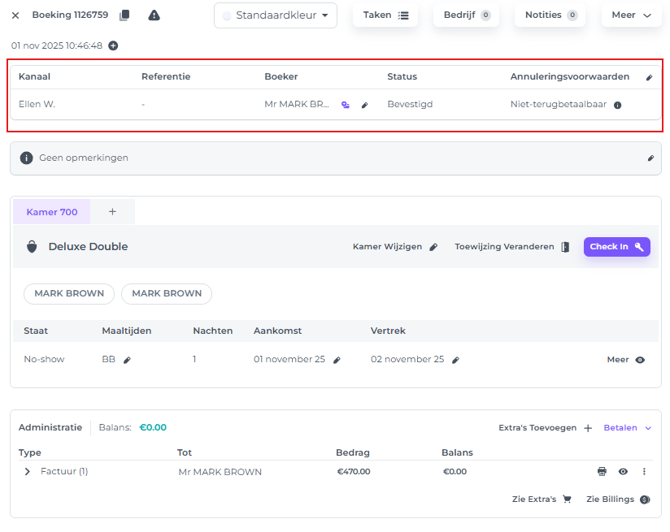This screenshot has height=532, width=670.
Task: Click the link icon next to booker name
Action: click(345, 104)
